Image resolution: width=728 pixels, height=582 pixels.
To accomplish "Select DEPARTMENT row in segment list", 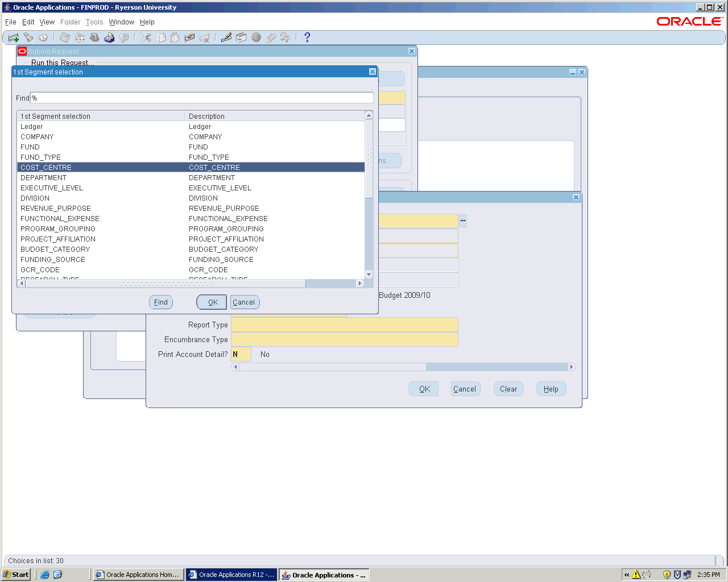I will [44, 178].
